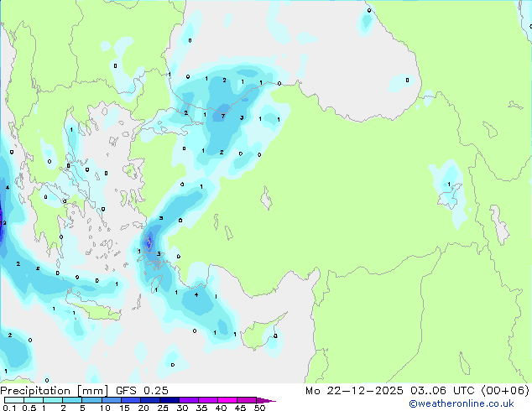532x411 pixels.
Task: Select the 0.1–0.5 mm legend swatch
Action: 14,400
